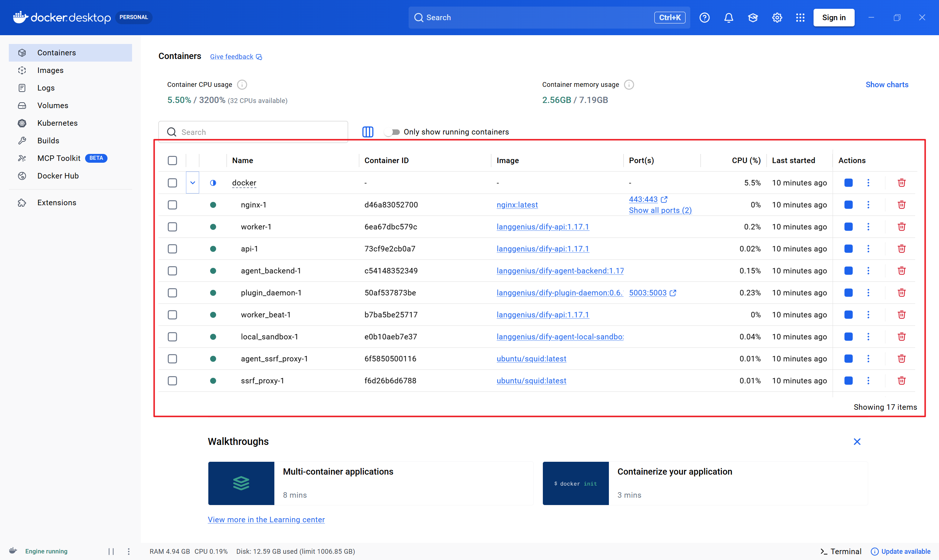Toggle Only show running containers
This screenshot has height=560, width=939.
coord(391,132)
